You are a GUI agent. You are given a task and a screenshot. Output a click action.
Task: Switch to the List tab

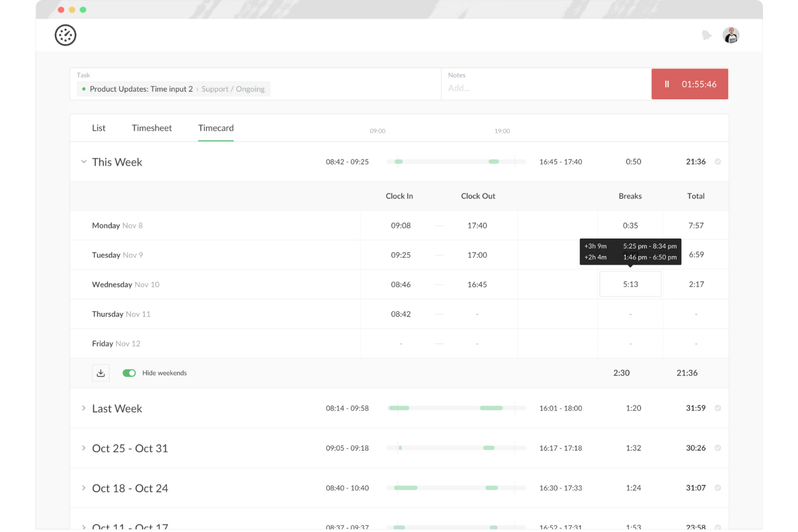[99, 128]
